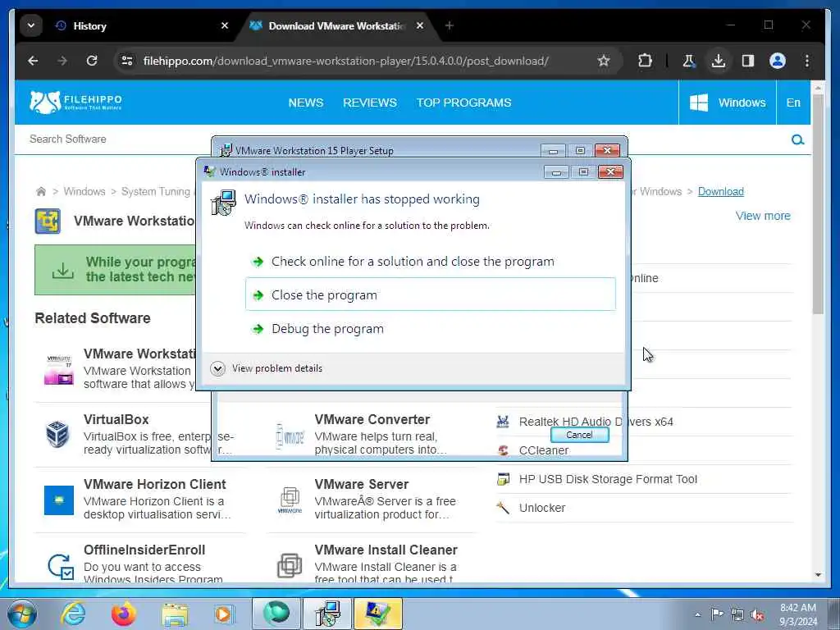Open the CCleaner link
Image resolution: width=840 pixels, height=630 pixels.
544,450
